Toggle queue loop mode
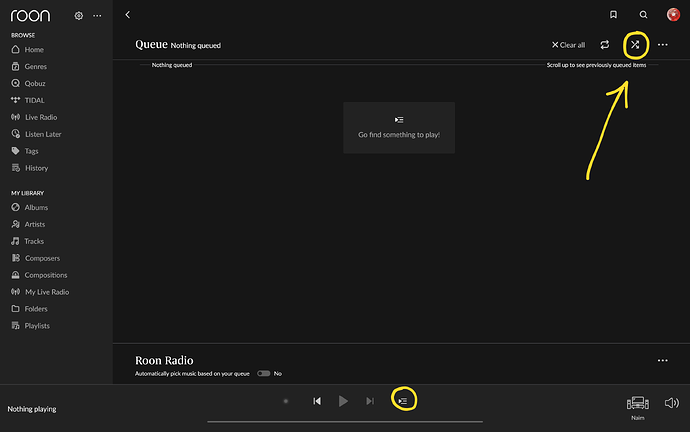The width and height of the screenshot is (690, 432). click(605, 45)
